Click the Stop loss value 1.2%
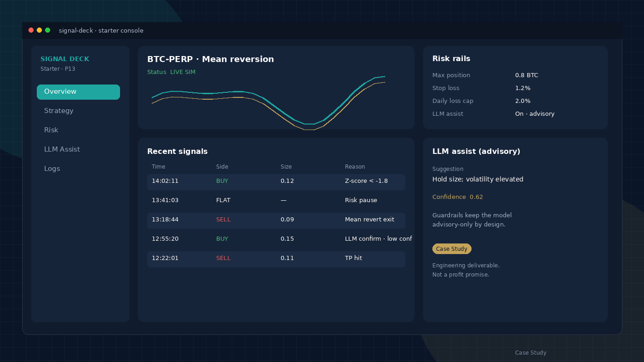Screen dimensions: 644x362 coord(523,88)
